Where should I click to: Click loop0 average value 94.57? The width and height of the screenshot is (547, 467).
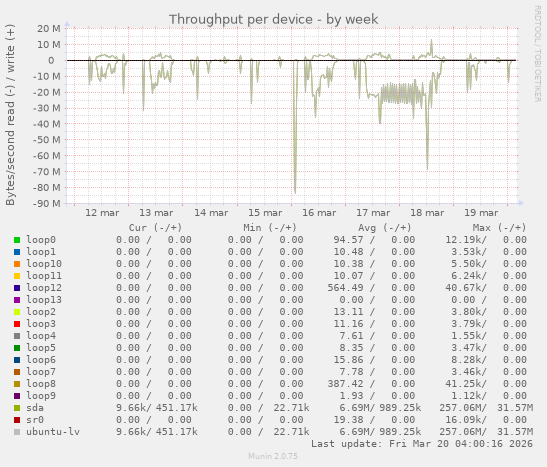click(348, 240)
